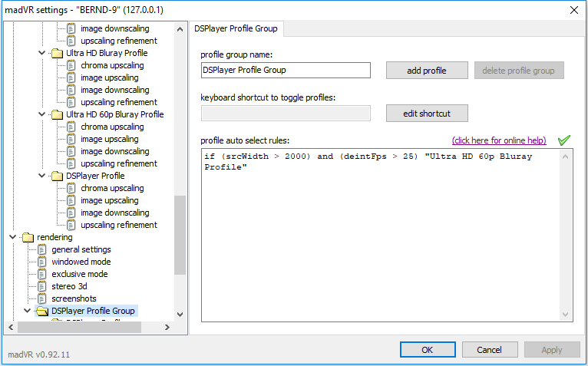Click page icon of image downscaling under DSPlayer Profile

71,213
